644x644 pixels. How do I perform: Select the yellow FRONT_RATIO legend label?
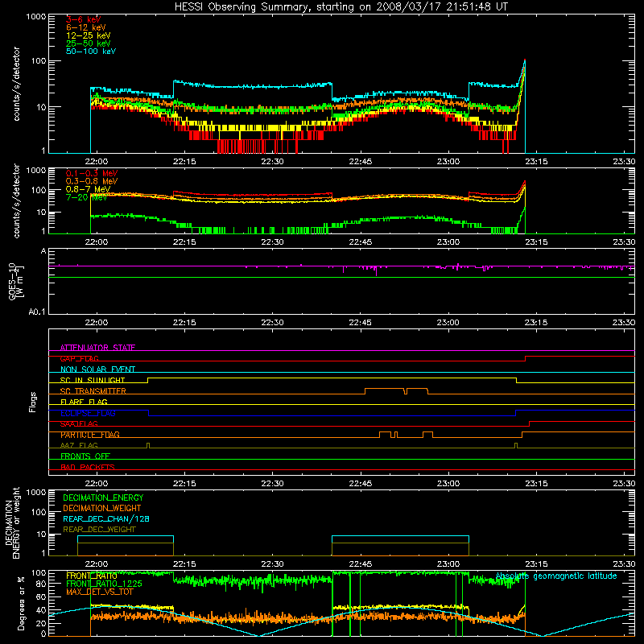(91, 576)
